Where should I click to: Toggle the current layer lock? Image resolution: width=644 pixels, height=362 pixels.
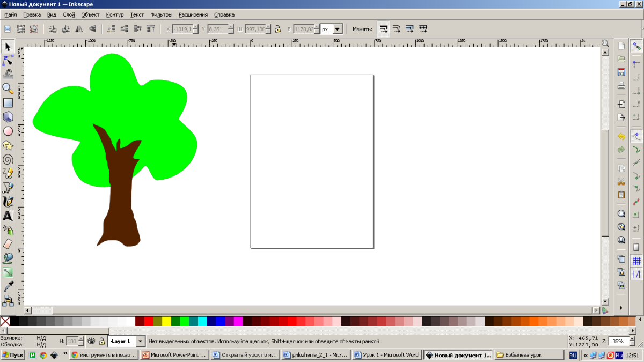point(101,341)
